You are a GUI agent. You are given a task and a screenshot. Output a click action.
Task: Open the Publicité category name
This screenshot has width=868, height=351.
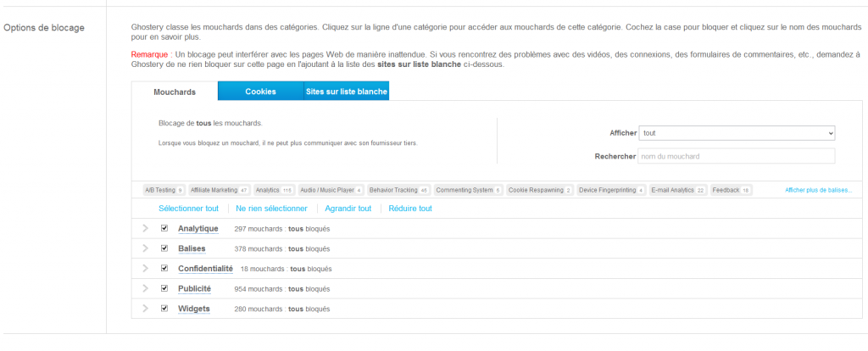pyautogui.click(x=194, y=288)
